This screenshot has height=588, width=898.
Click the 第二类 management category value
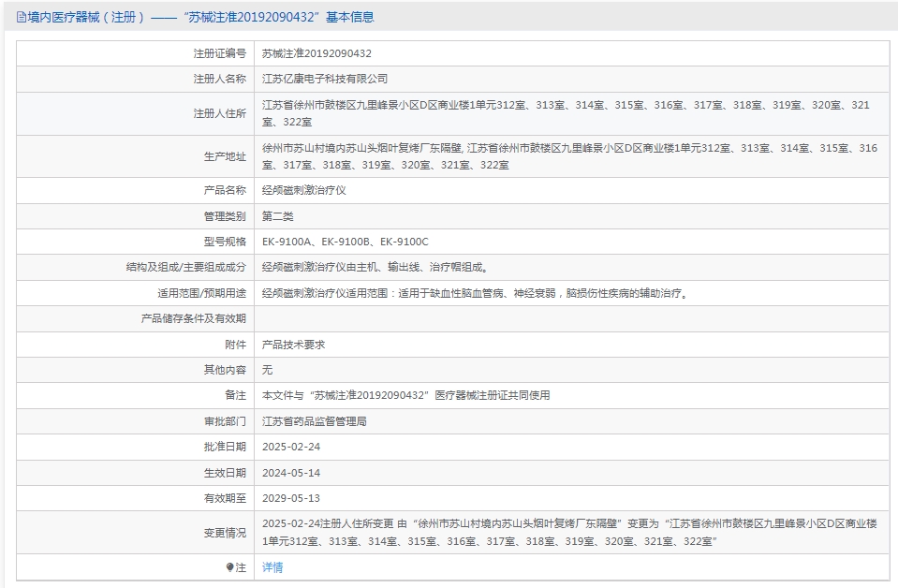(x=278, y=216)
